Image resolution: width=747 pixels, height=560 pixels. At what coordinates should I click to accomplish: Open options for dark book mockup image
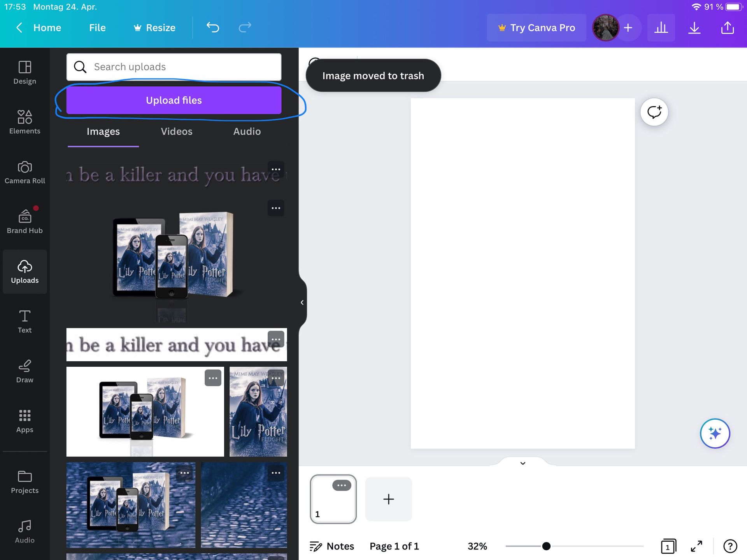click(276, 208)
